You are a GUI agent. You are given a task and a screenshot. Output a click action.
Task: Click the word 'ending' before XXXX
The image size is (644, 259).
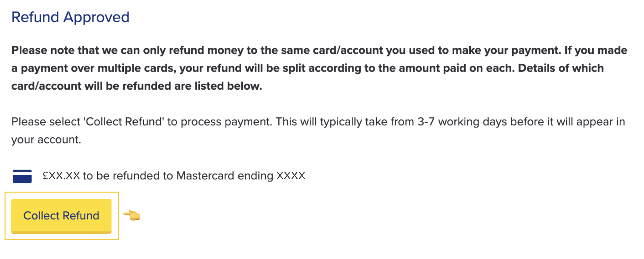click(255, 176)
